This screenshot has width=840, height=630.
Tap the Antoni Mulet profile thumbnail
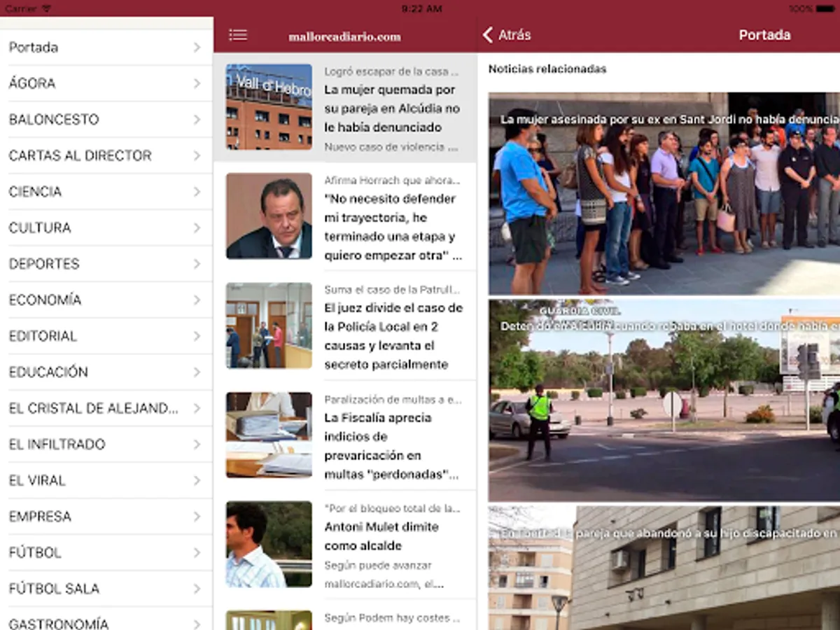(x=269, y=544)
